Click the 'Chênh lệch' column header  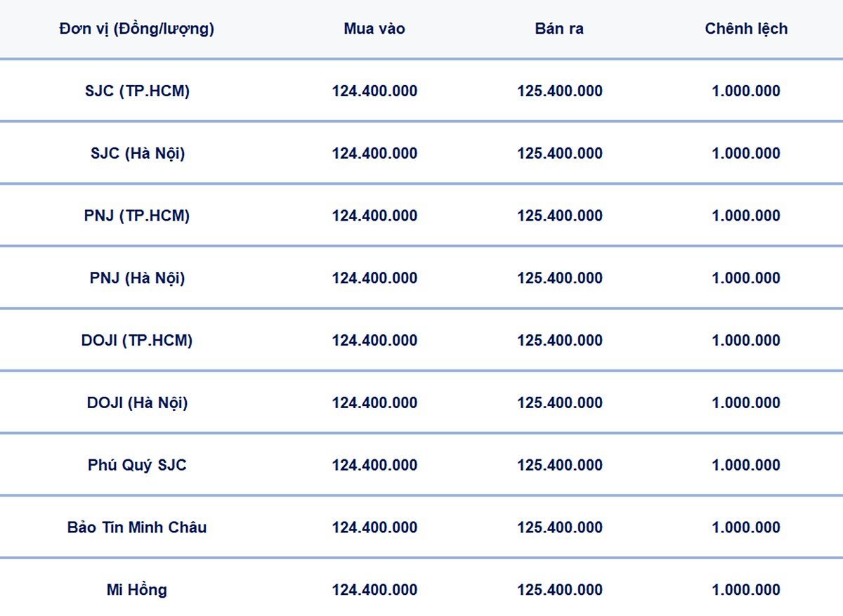click(746, 29)
